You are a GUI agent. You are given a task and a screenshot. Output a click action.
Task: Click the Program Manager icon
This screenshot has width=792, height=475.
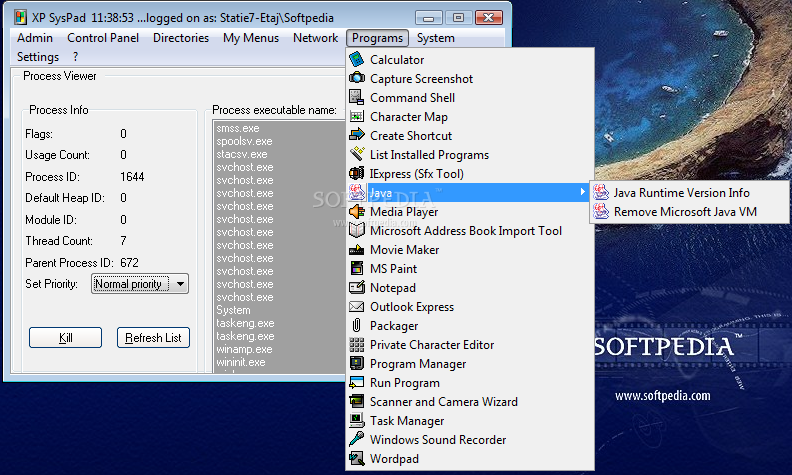(357, 364)
